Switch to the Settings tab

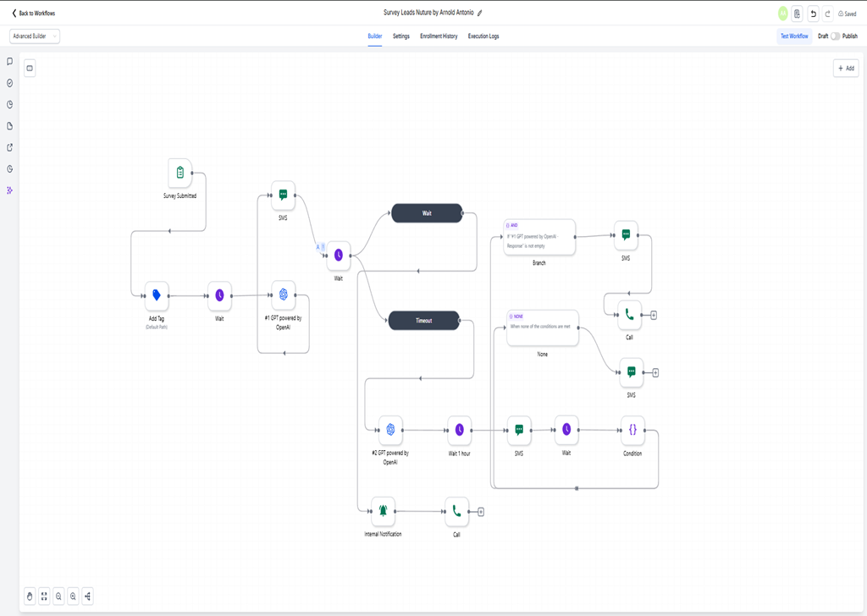click(400, 36)
